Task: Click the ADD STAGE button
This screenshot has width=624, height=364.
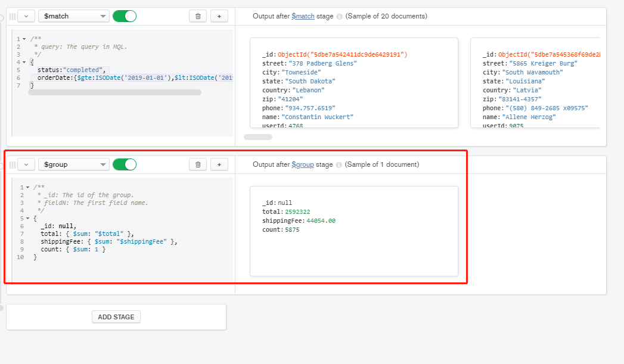Action: click(116, 317)
